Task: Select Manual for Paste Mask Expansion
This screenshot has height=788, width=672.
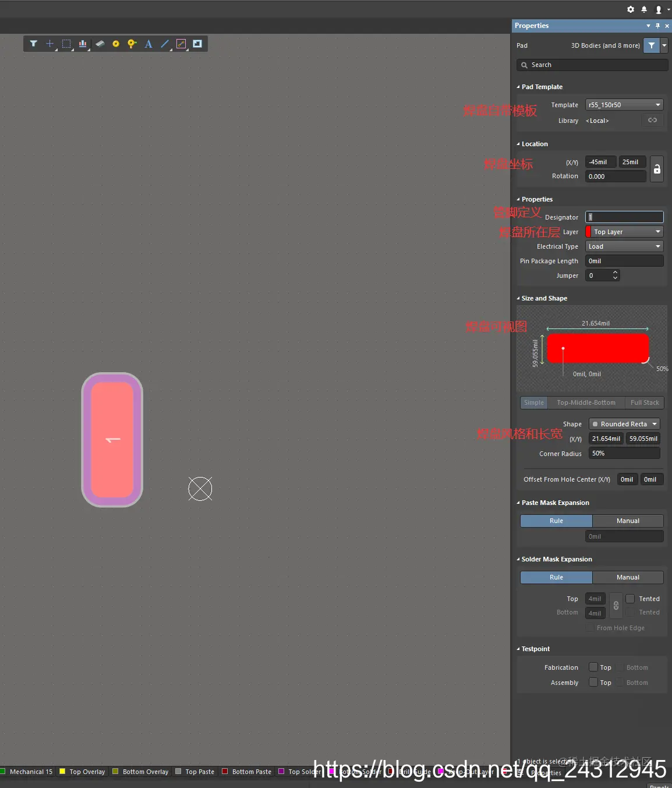Action: pos(628,521)
